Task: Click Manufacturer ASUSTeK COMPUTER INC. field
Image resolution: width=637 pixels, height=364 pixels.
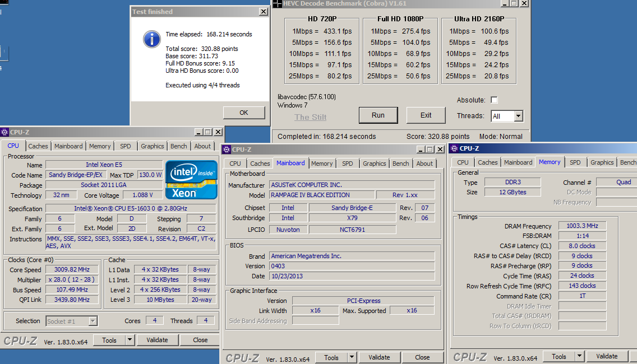Action: [352, 185]
